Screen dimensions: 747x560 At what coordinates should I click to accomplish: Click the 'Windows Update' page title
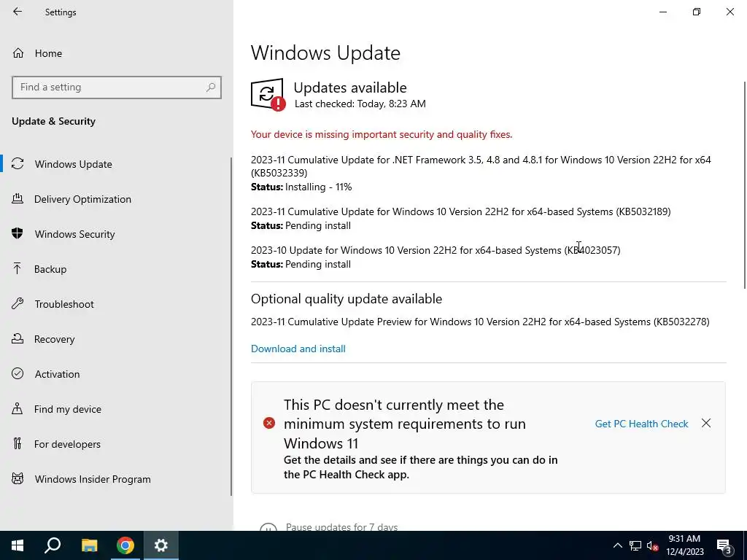(x=325, y=52)
